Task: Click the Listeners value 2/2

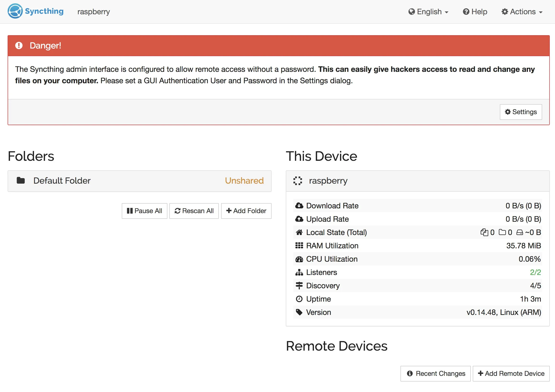Action: (536, 272)
